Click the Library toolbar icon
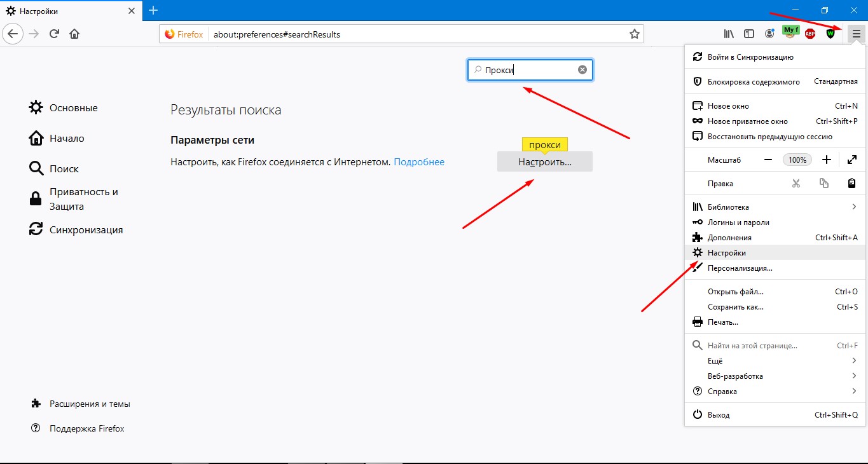The width and height of the screenshot is (868, 464). [x=729, y=34]
